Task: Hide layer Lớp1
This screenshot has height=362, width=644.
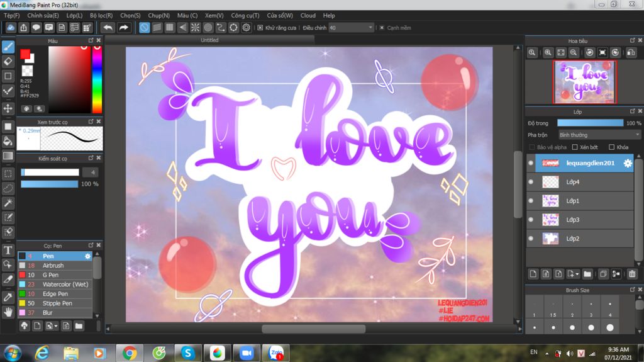Action: pyautogui.click(x=531, y=201)
